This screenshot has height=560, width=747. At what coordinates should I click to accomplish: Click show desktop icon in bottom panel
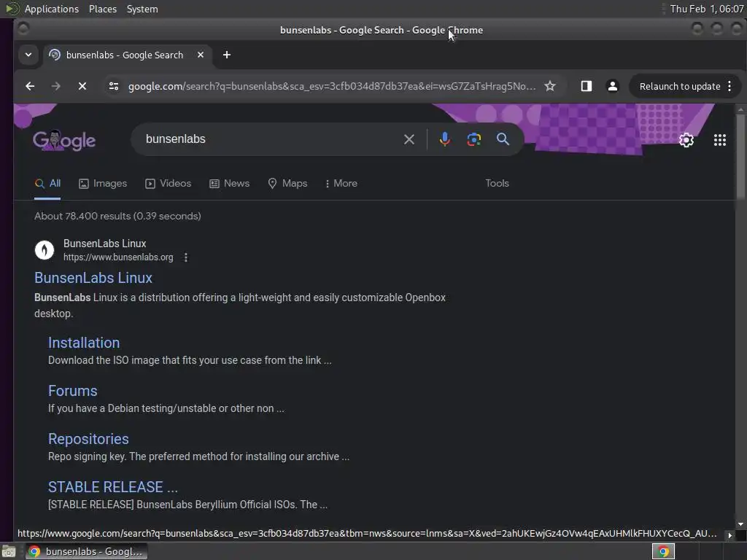(x=9, y=551)
